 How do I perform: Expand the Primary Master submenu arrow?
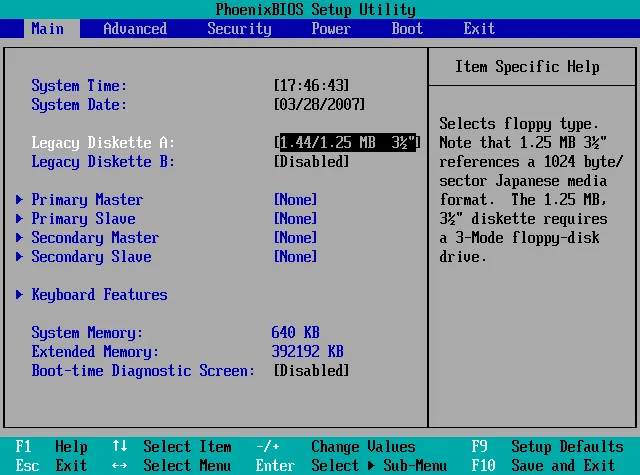click(20, 200)
